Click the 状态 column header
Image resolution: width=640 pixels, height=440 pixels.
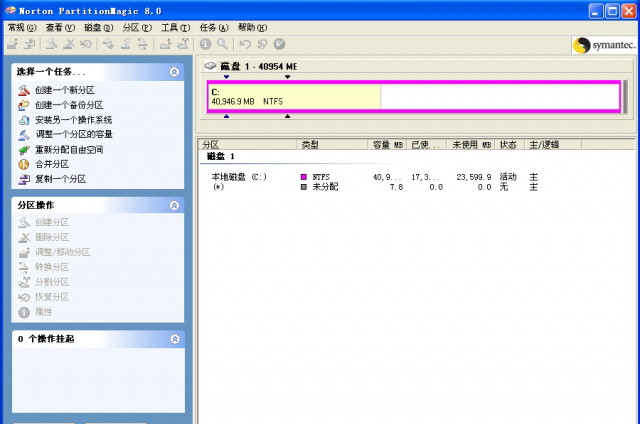(510, 144)
